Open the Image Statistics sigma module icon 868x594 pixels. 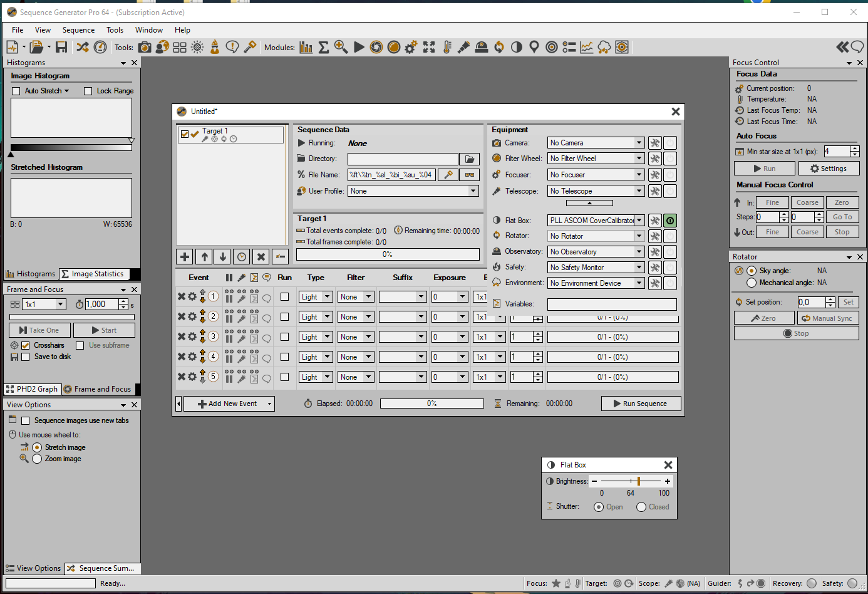(x=324, y=47)
